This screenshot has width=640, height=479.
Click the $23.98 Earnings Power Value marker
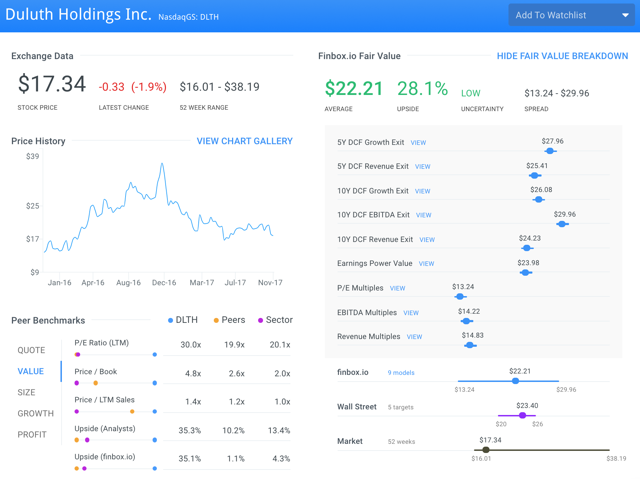tap(526, 273)
